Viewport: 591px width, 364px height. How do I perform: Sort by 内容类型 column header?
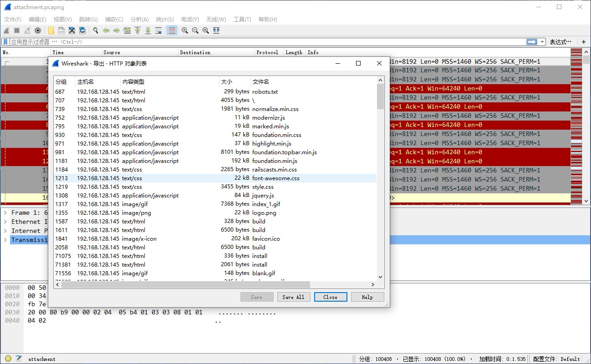pos(169,82)
